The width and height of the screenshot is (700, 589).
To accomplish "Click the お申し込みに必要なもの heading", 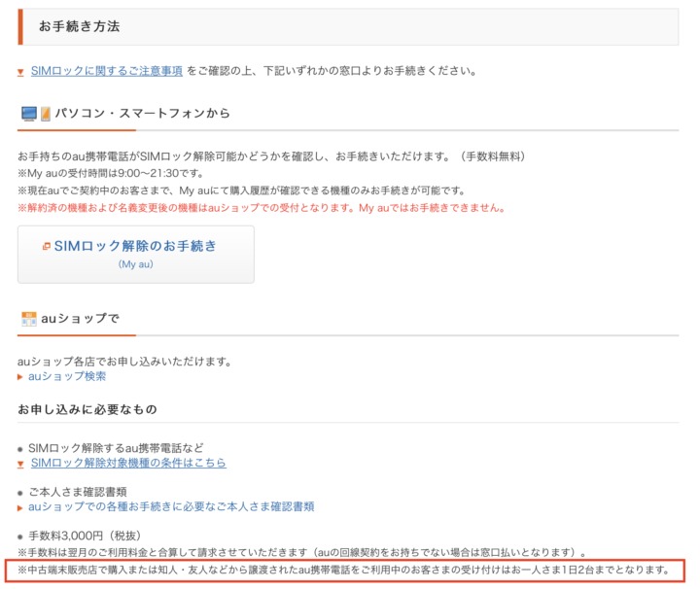I will point(87,409).
